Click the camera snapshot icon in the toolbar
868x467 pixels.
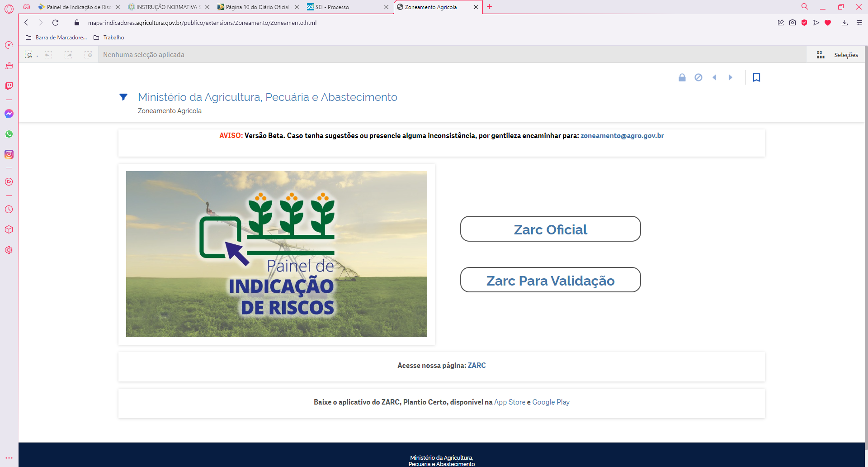pos(792,23)
